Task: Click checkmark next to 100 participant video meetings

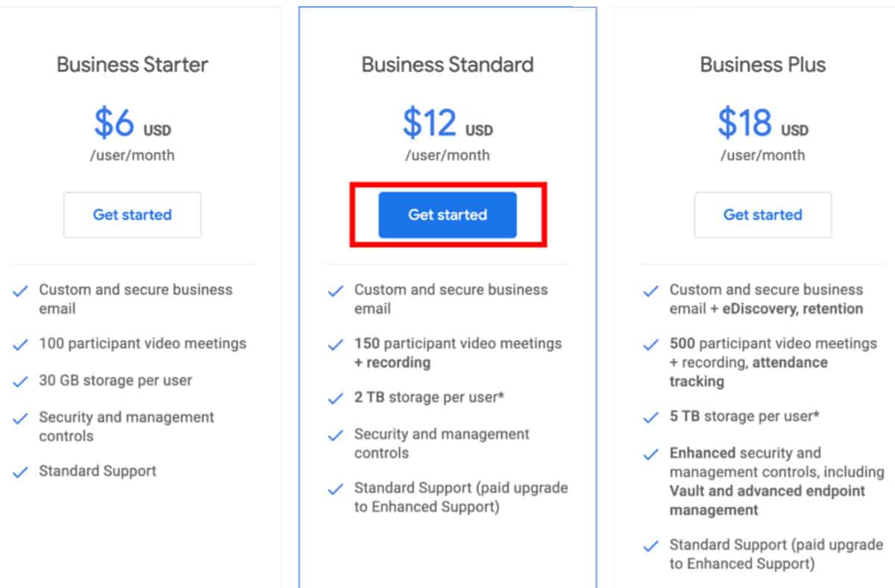Action: [x=21, y=345]
